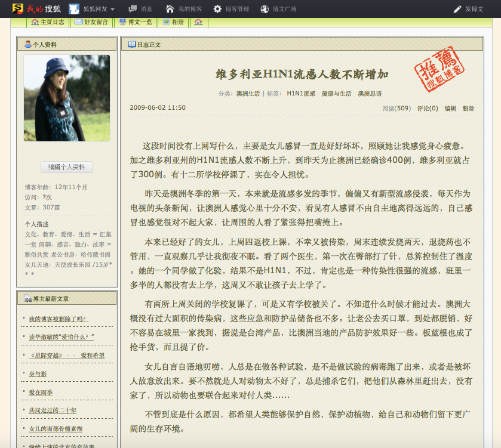Click the picture icon on 相册 tab
501x448 pixels.
166,21
